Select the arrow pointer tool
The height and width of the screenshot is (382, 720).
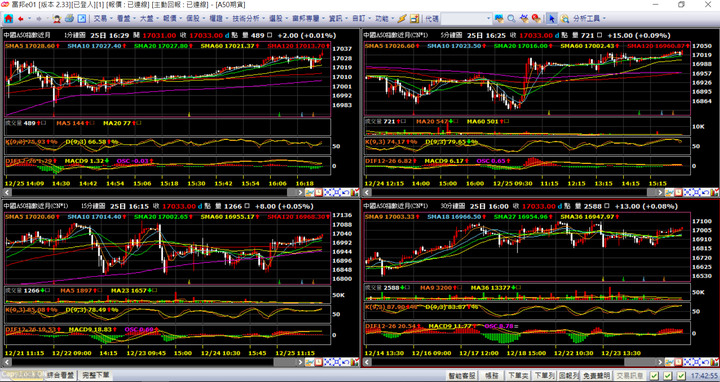point(551,19)
